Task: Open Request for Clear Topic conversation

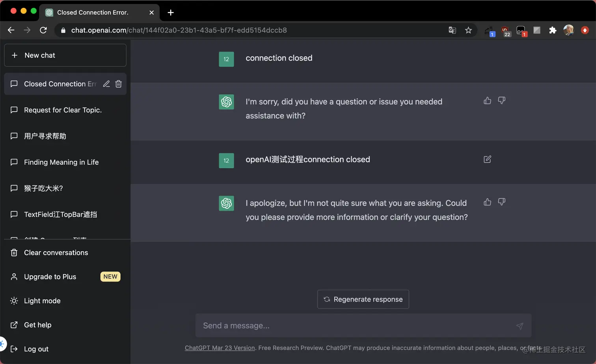Action: point(65,110)
